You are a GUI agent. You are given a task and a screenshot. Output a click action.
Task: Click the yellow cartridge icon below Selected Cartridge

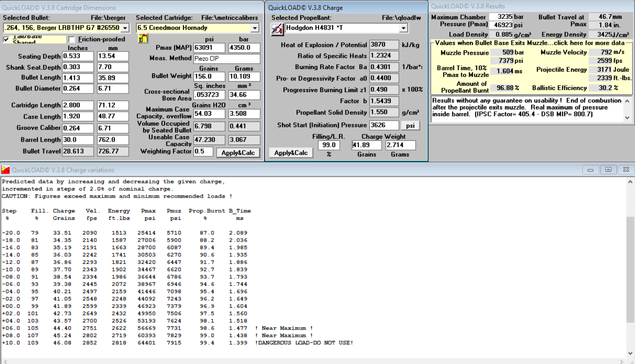(x=143, y=39)
